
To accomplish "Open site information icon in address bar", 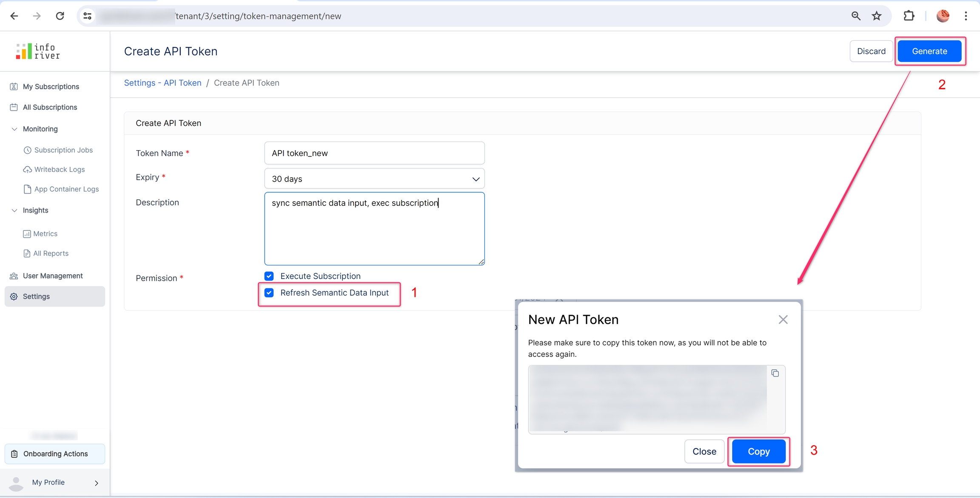I will coord(88,16).
